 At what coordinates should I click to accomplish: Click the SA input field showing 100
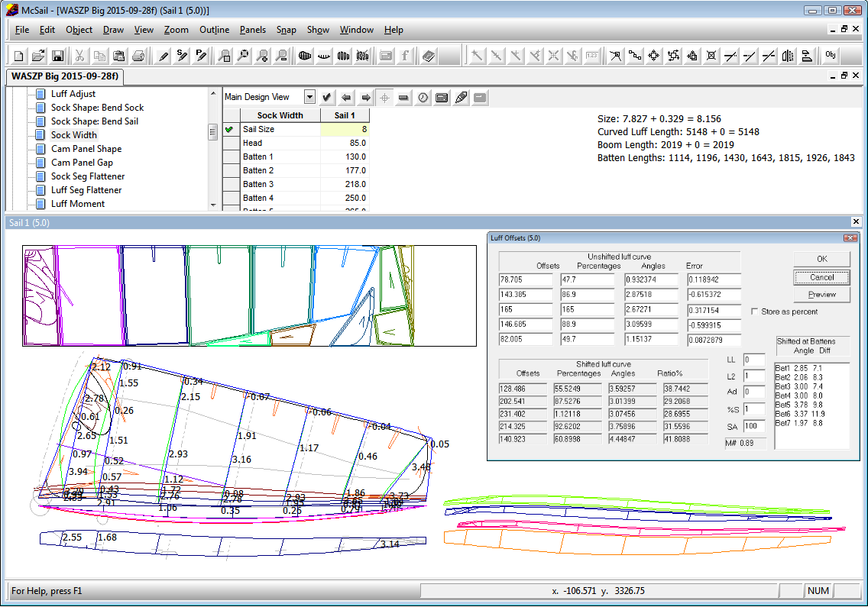[754, 427]
